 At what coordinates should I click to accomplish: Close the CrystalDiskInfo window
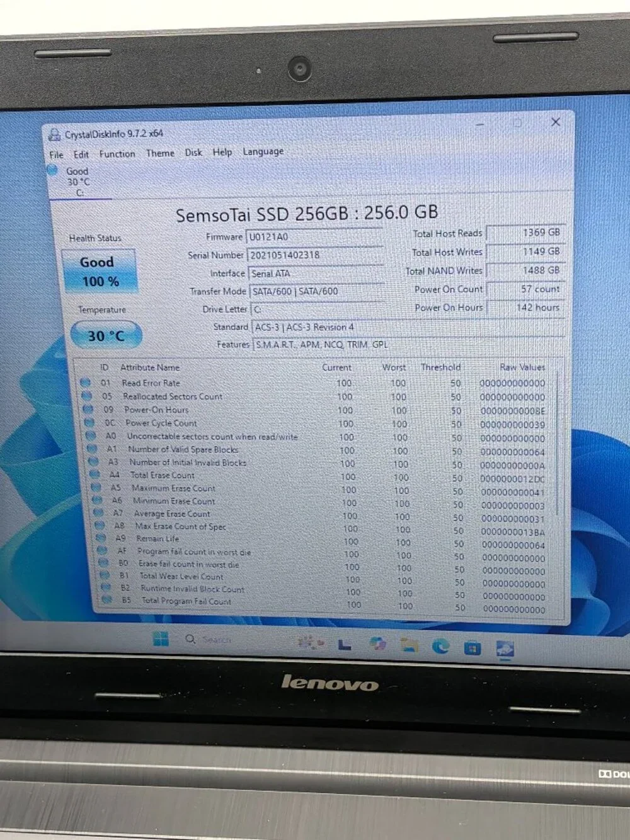(555, 122)
